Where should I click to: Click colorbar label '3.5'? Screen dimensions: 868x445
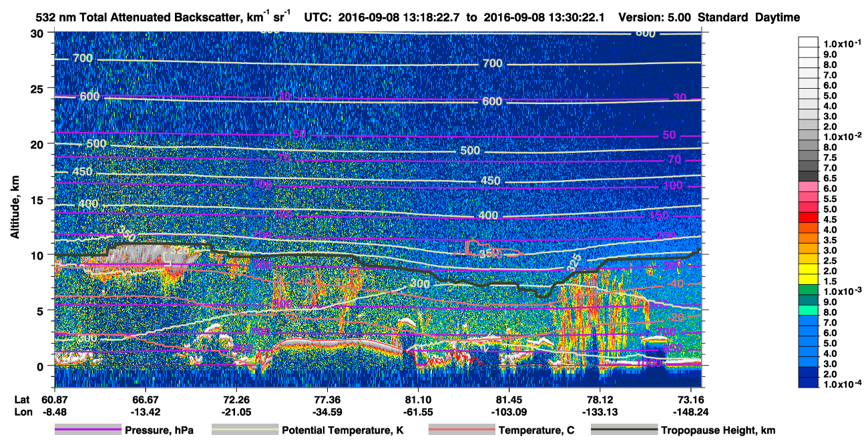tap(831, 241)
